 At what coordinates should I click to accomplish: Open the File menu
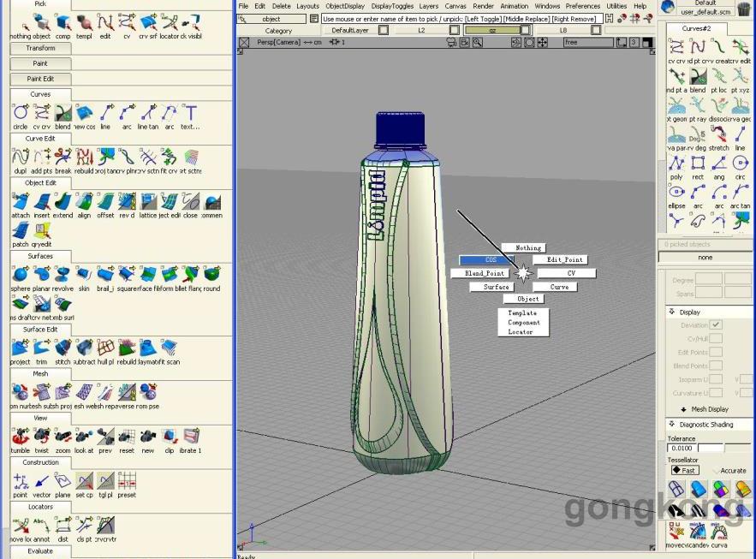pos(243,6)
